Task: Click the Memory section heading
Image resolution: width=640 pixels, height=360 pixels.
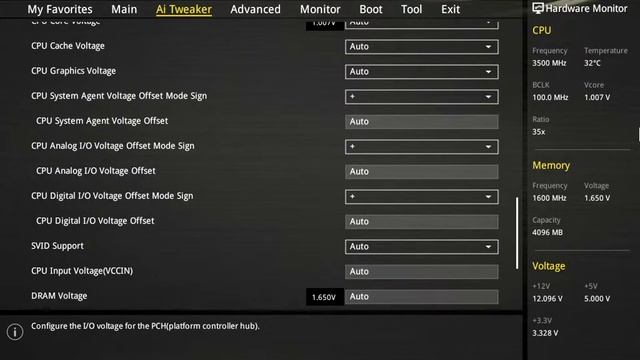Action: coord(551,165)
